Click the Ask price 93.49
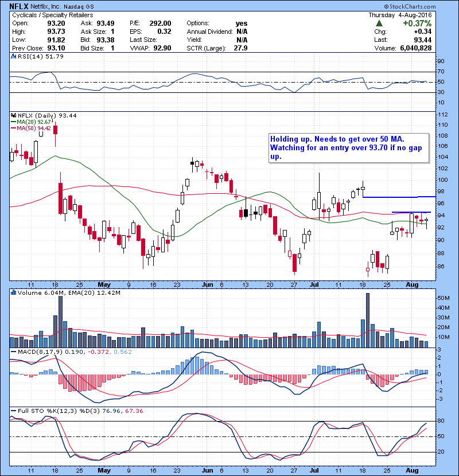Image resolution: width=459 pixels, height=476 pixels. 106,24
